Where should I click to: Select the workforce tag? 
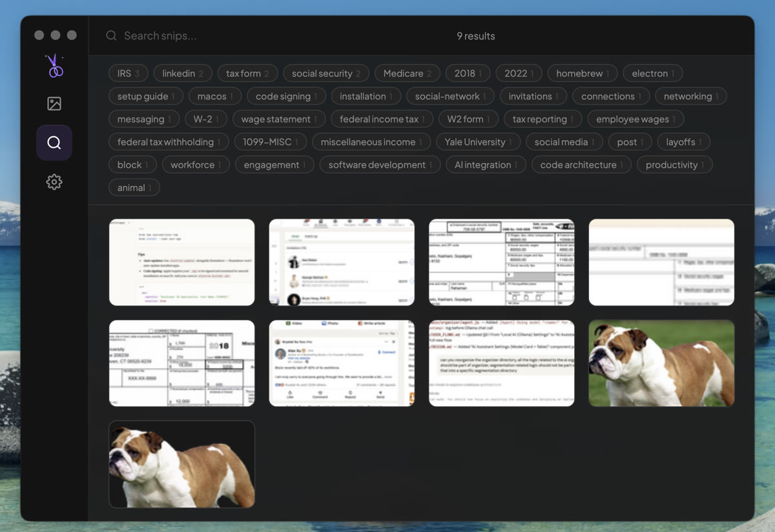(196, 165)
